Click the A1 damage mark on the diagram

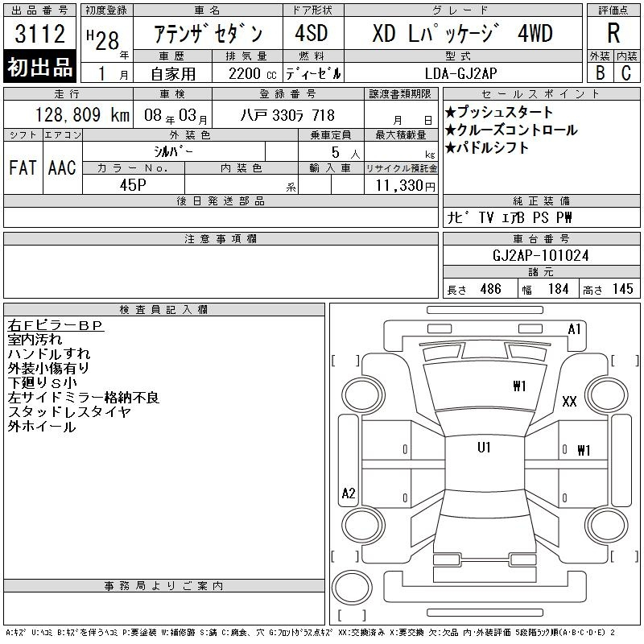574,328
